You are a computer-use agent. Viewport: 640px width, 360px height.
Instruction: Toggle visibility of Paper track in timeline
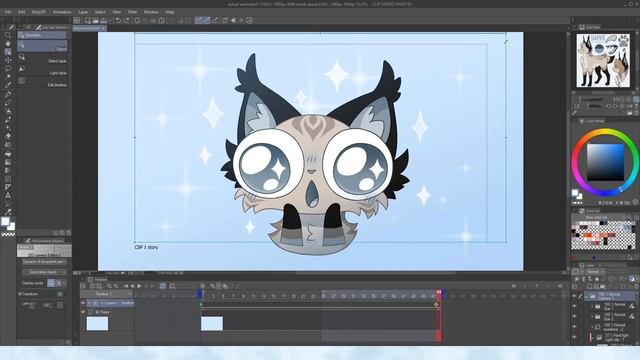point(83,312)
